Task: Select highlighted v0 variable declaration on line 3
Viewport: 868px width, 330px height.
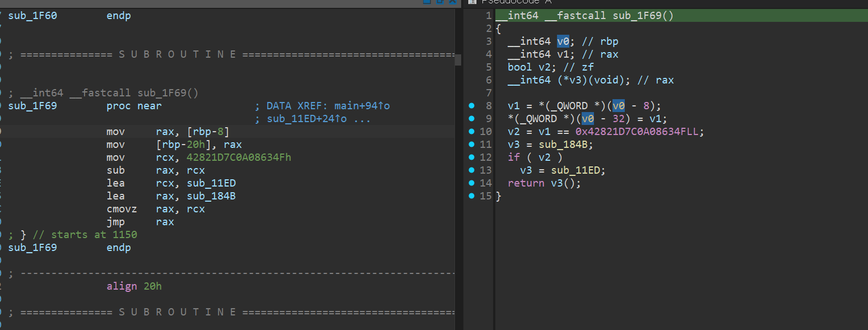Action: (x=563, y=41)
